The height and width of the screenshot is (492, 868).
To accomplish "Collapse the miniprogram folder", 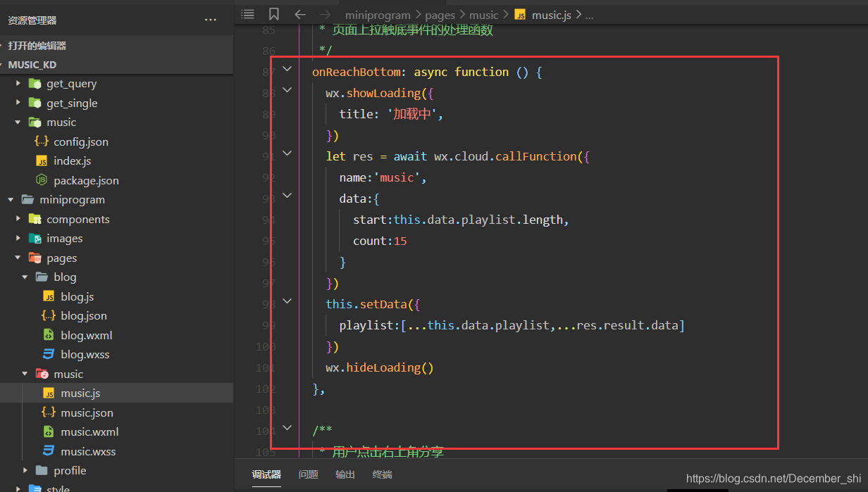I will pos(11,200).
